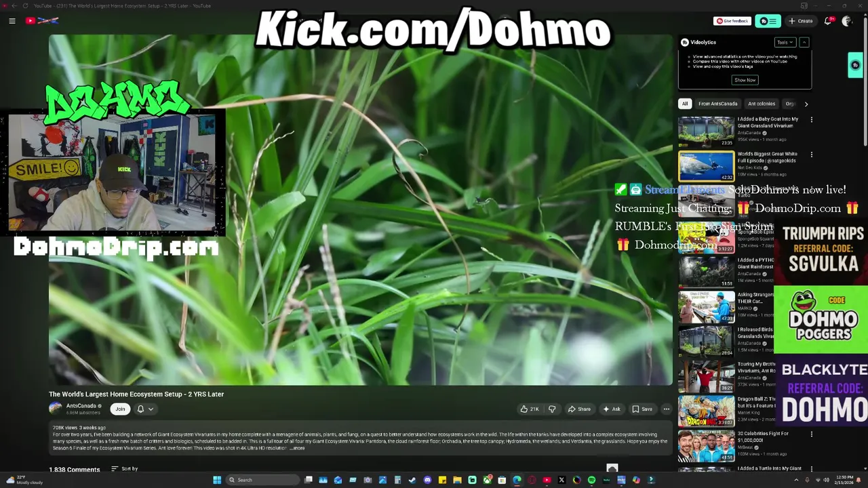Open Steam from the taskbar
The width and height of the screenshot is (868, 488).
point(412,480)
